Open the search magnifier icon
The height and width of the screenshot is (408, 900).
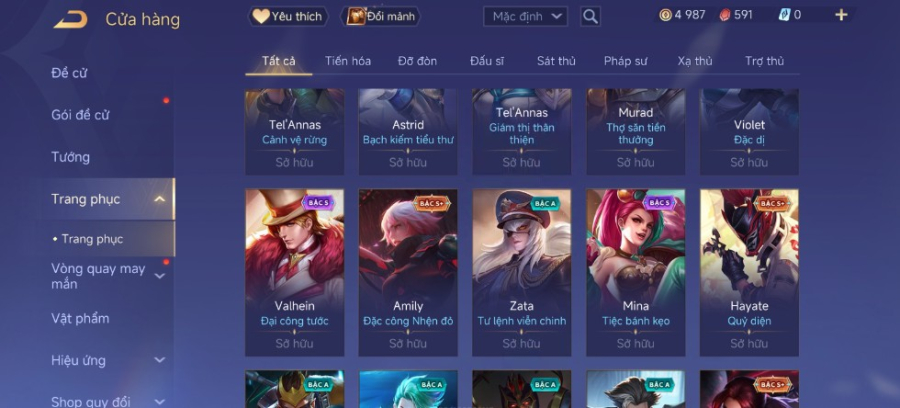(x=590, y=17)
